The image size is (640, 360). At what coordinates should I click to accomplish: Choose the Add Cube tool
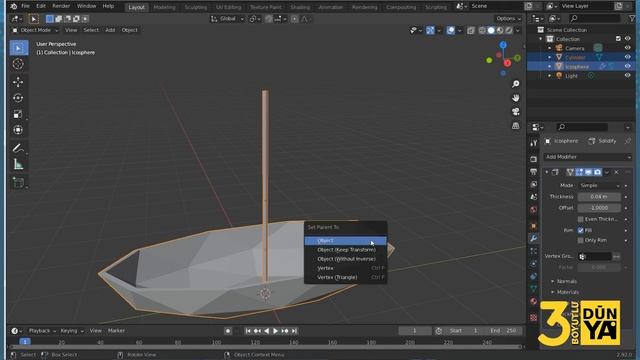tap(18, 182)
